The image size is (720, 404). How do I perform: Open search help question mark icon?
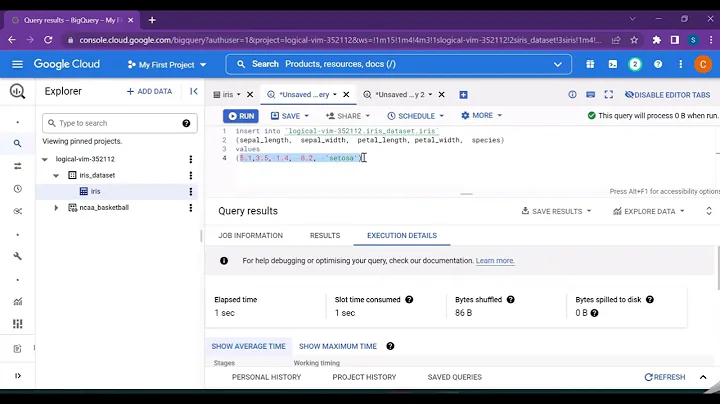coord(186,123)
